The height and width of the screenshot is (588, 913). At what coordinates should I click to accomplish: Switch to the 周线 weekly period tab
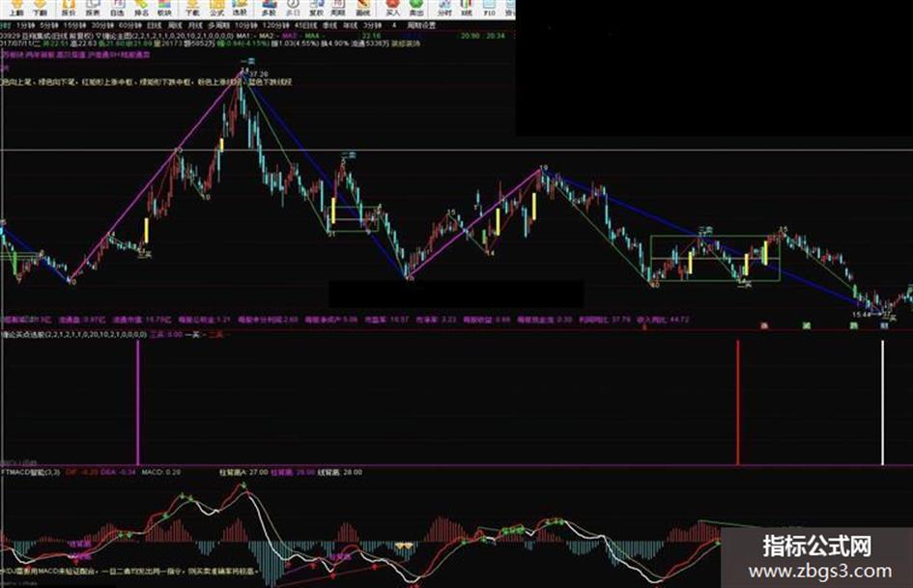(175, 26)
